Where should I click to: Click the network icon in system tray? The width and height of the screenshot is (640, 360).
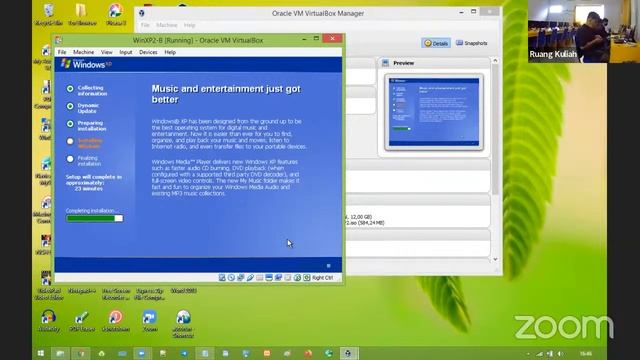coord(540,353)
